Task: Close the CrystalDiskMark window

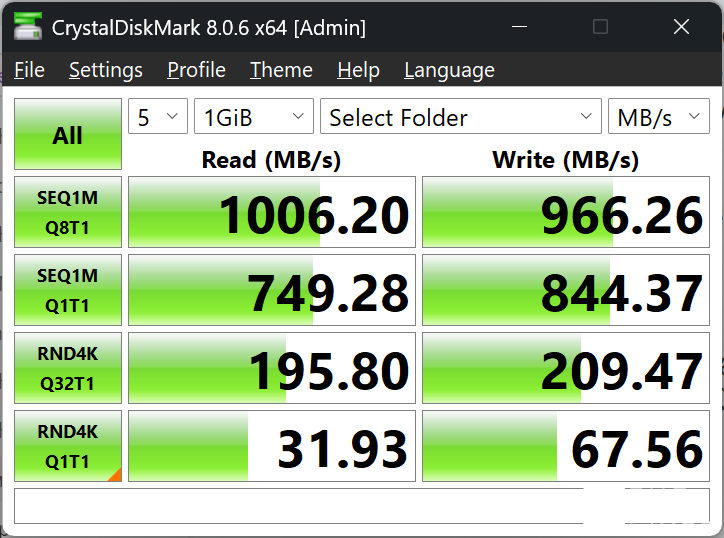Action: 682,27
